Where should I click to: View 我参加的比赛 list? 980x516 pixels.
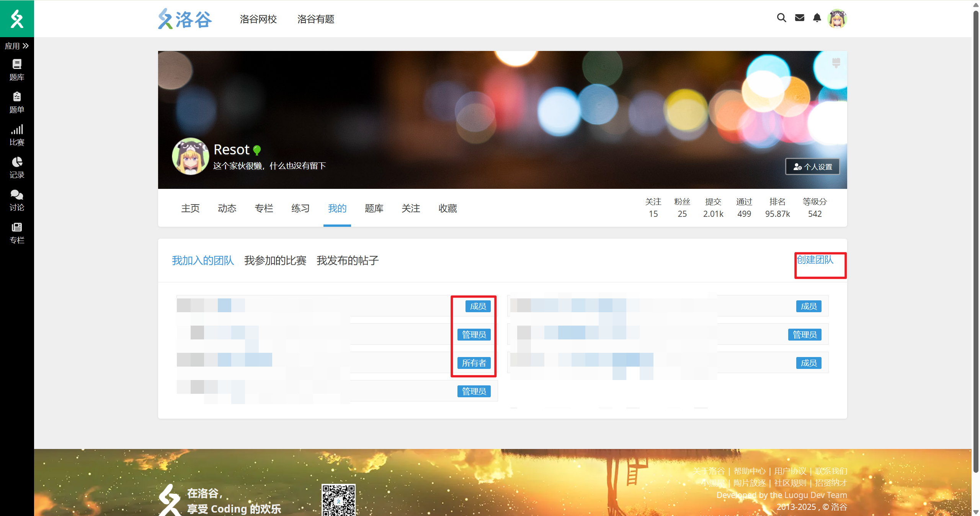[x=275, y=260]
